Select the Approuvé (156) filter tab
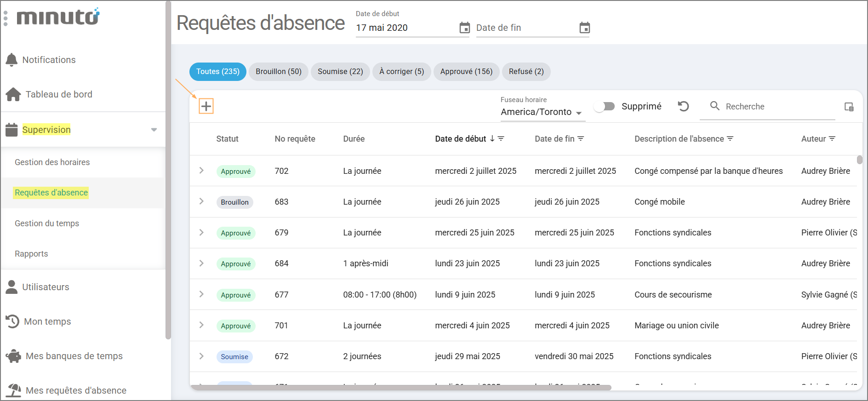868x401 pixels. tap(466, 71)
